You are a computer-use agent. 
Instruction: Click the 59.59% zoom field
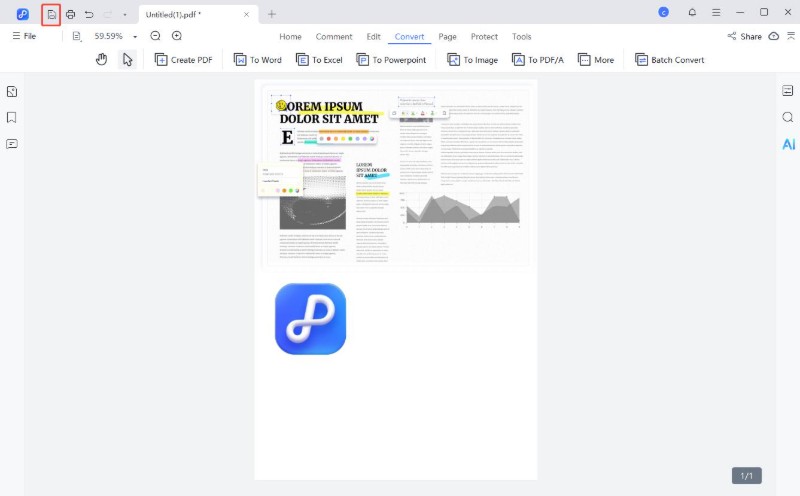(x=108, y=36)
